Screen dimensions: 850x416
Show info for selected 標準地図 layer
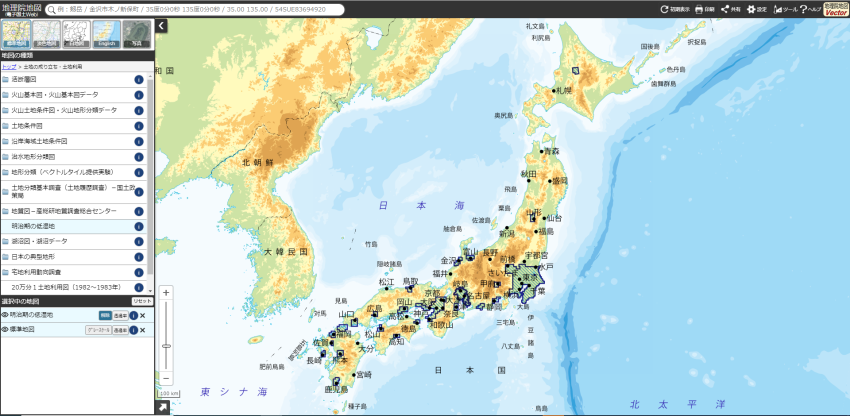[133, 330]
